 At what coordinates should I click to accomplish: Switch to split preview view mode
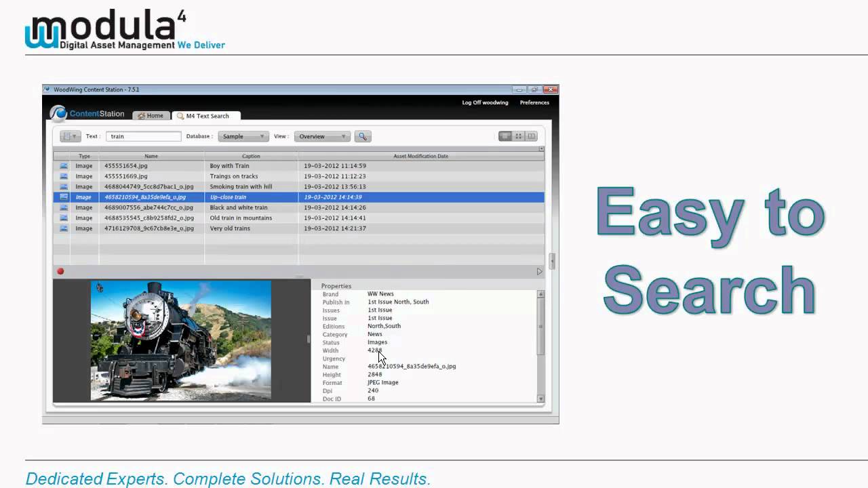[x=532, y=136]
